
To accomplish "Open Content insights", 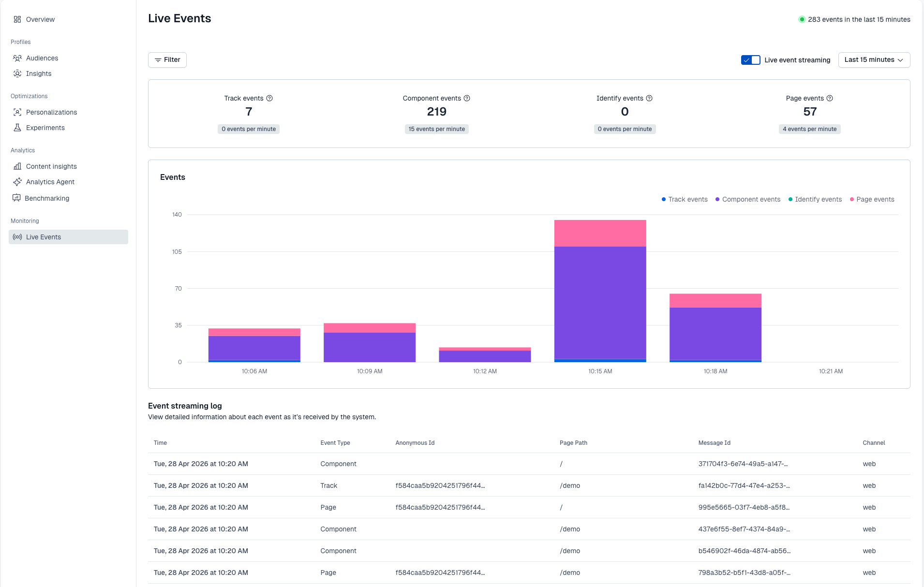I will [x=68, y=166].
